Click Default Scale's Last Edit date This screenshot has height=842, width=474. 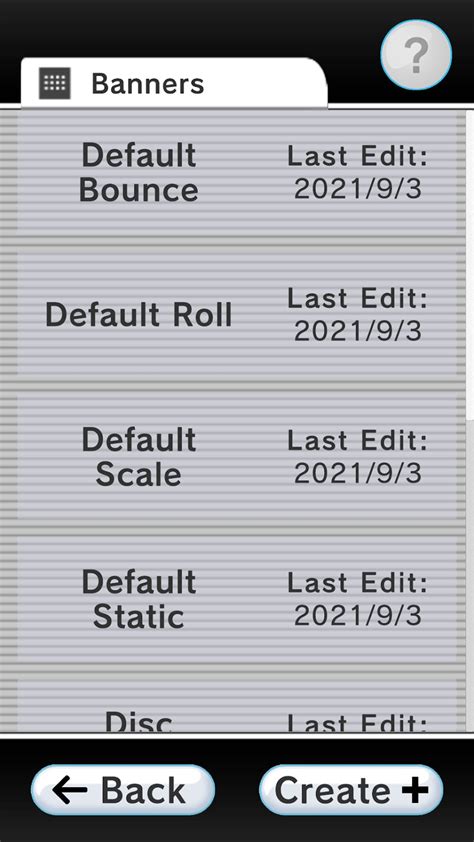[358, 473]
